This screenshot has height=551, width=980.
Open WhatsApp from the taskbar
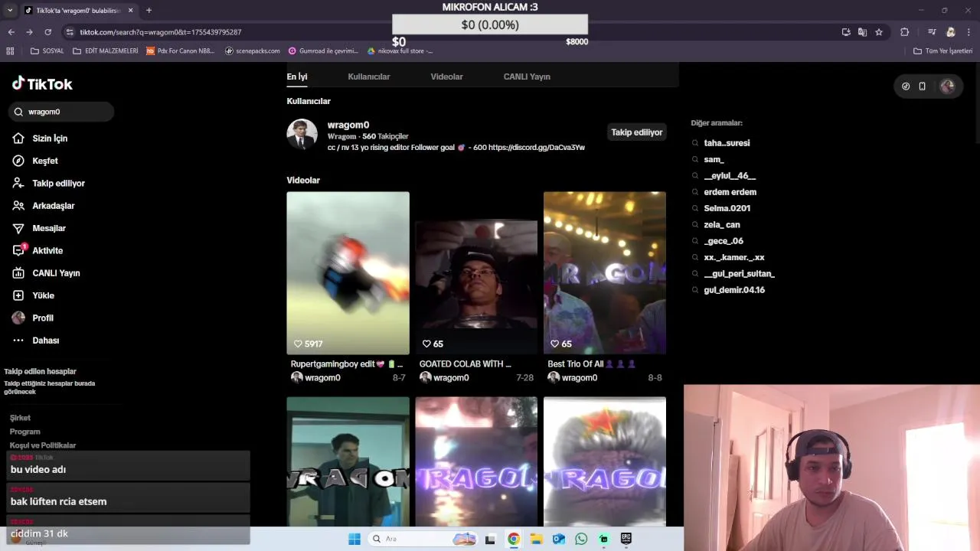point(581,539)
